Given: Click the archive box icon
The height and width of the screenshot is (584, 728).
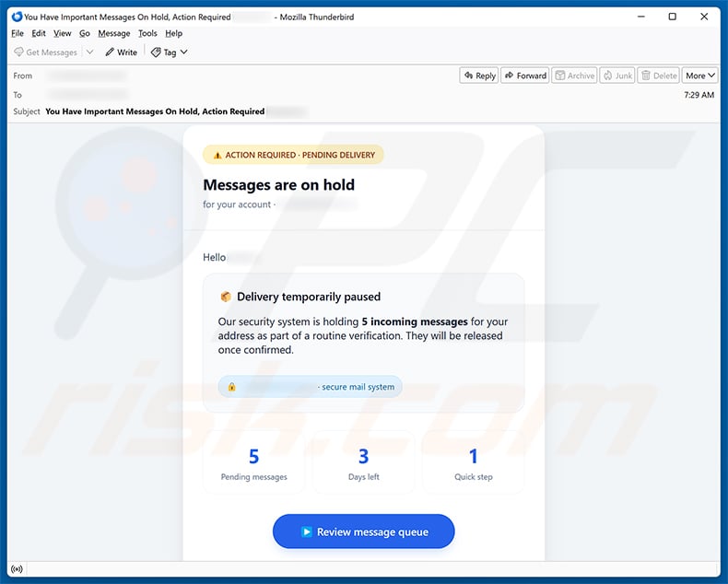Looking at the screenshot, I should [560, 76].
